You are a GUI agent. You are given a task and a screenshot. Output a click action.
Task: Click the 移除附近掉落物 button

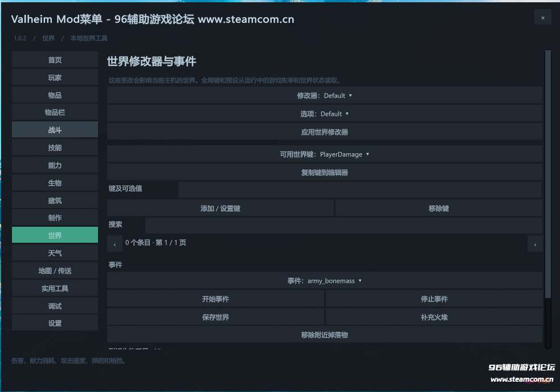point(325,334)
